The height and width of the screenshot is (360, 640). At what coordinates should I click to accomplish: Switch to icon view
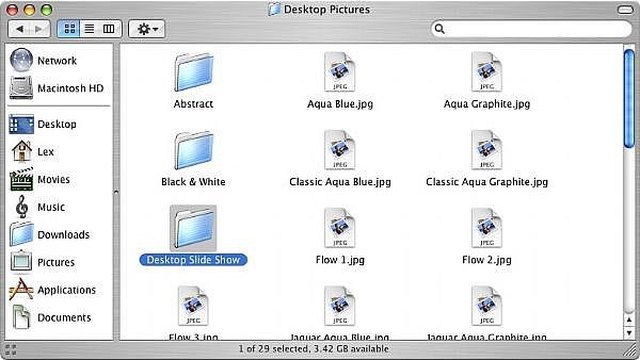coord(69,29)
